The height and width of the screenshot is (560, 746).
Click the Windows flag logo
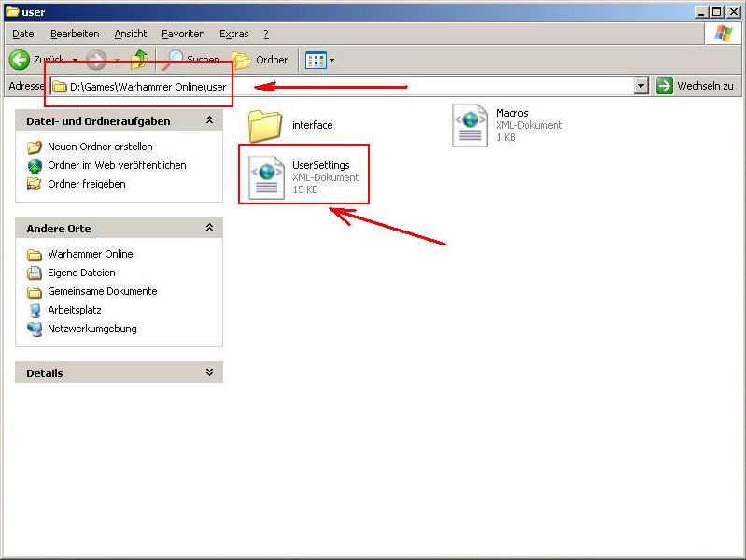724,34
